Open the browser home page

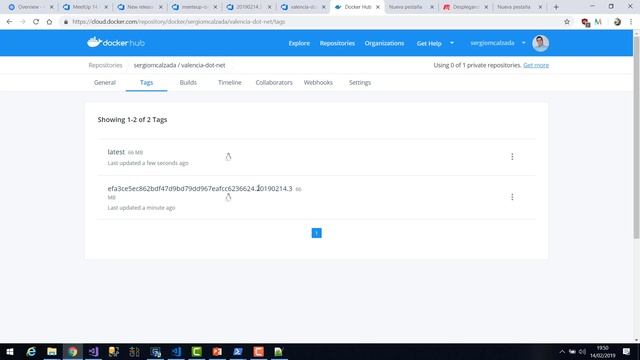point(49,22)
